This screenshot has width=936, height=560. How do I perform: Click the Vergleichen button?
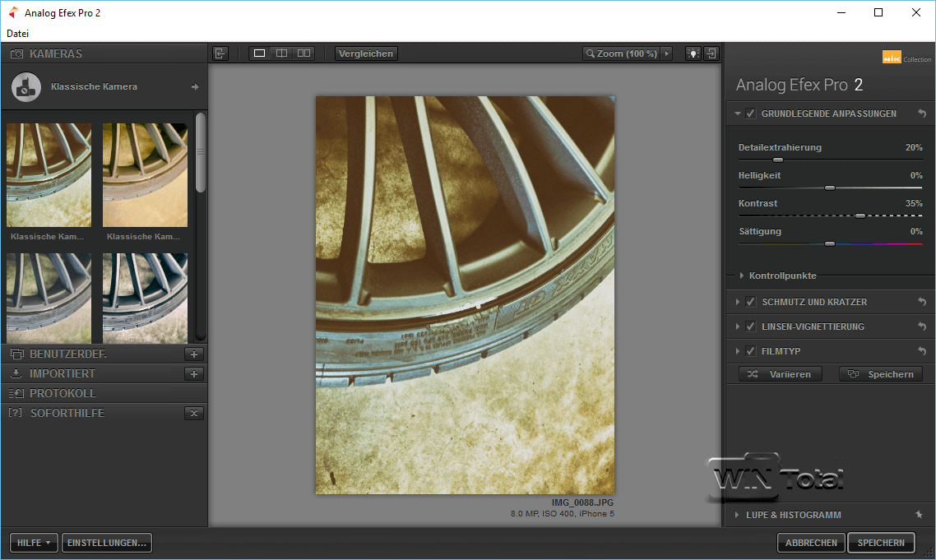(x=366, y=53)
